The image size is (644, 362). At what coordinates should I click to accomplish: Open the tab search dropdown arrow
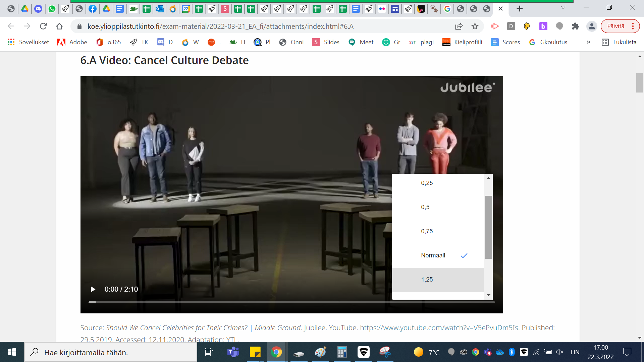[x=563, y=7]
